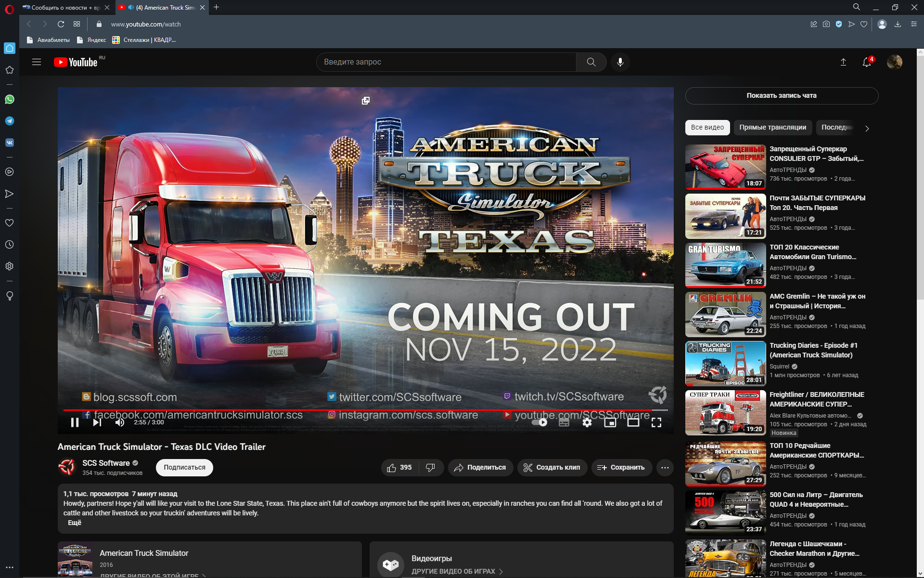Open YouTube upload create icon
Image resolution: width=924 pixels, height=578 pixels.
pyautogui.click(x=843, y=62)
